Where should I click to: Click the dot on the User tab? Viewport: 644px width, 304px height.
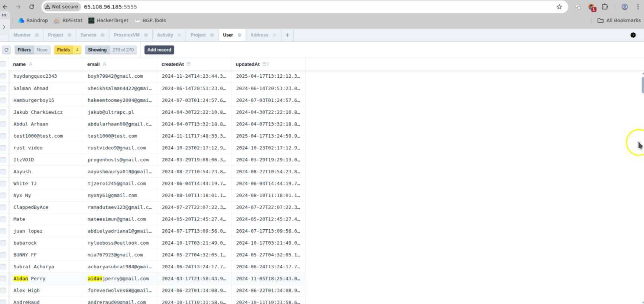pyautogui.click(x=240, y=35)
